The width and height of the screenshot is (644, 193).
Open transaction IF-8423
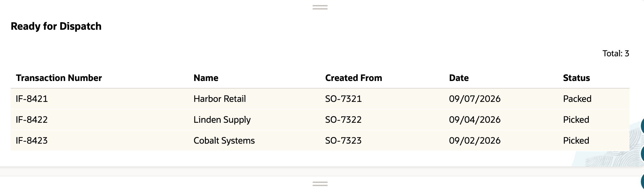[x=32, y=140]
